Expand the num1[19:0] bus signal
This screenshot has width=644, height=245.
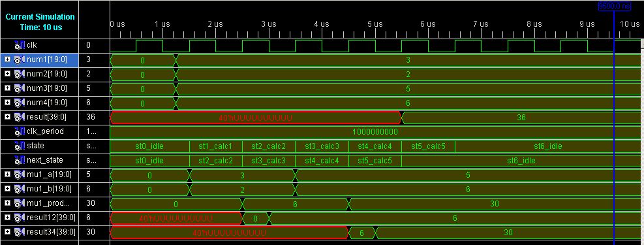(x=8, y=60)
